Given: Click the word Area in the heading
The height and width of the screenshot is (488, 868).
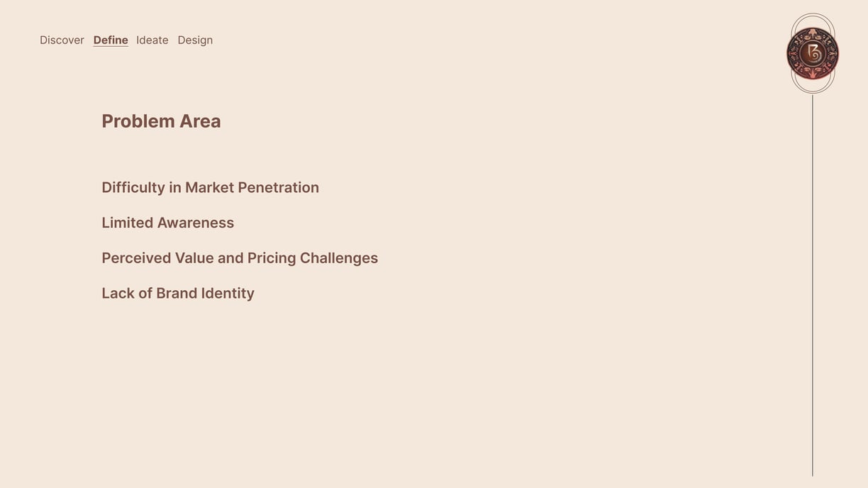Looking at the screenshot, I should pos(200,121).
